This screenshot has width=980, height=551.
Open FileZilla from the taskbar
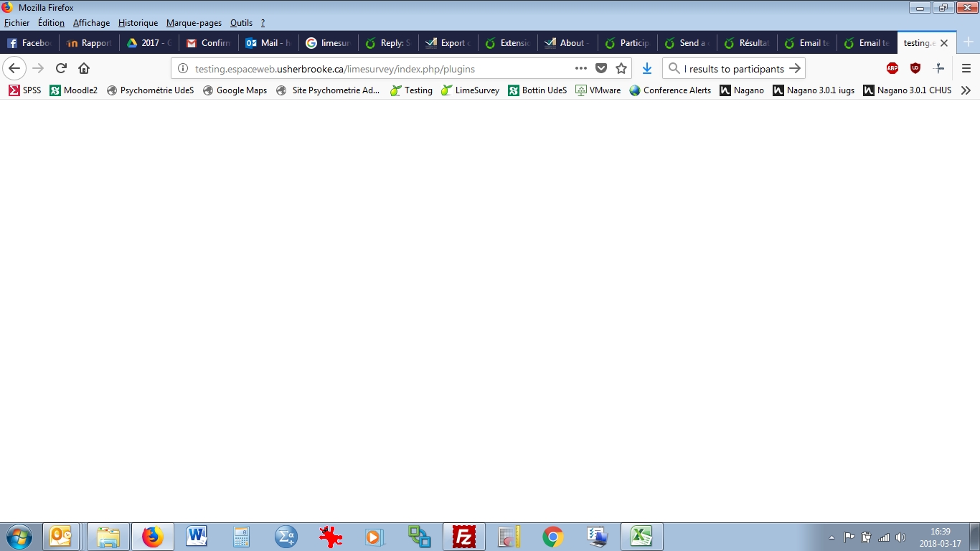coord(464,537)
